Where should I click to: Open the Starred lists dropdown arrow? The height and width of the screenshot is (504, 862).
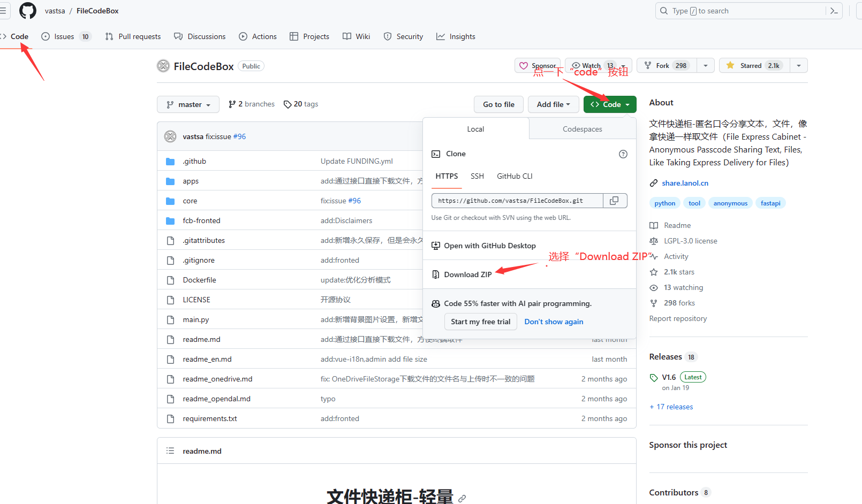pos(799,65)
